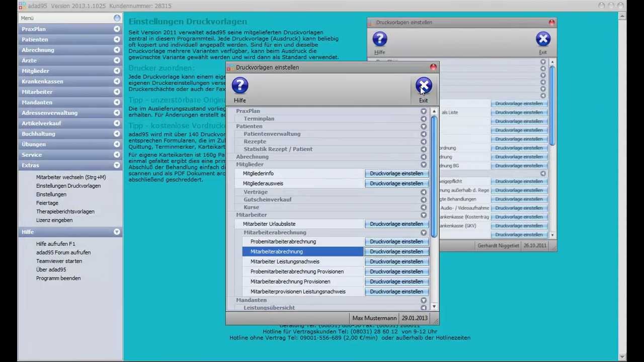Click Druckvorlage einstellen for Probemitarbeiterabrechnung Provisionen
The image size is (644, 362).
click(396, 271)
